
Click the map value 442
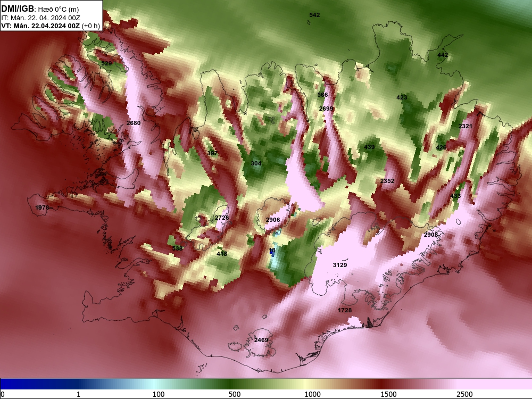click(443, 55)
